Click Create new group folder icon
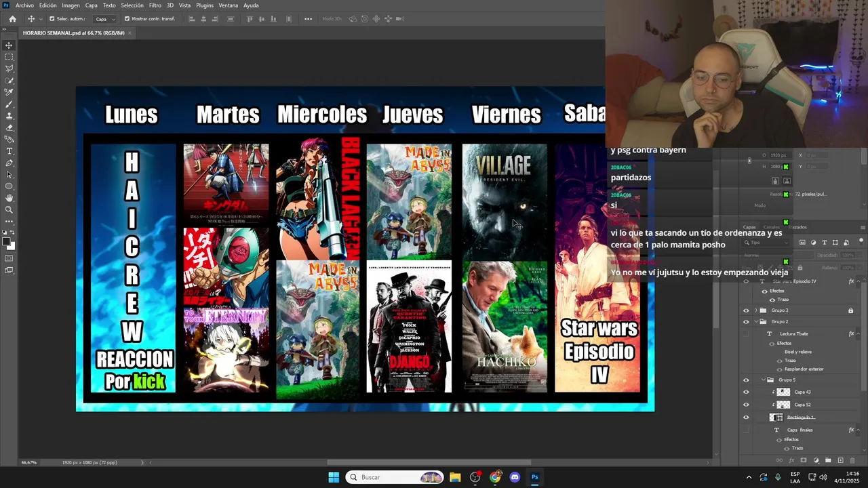This screenshot has height=488, width=868. [x=828, y=460]
